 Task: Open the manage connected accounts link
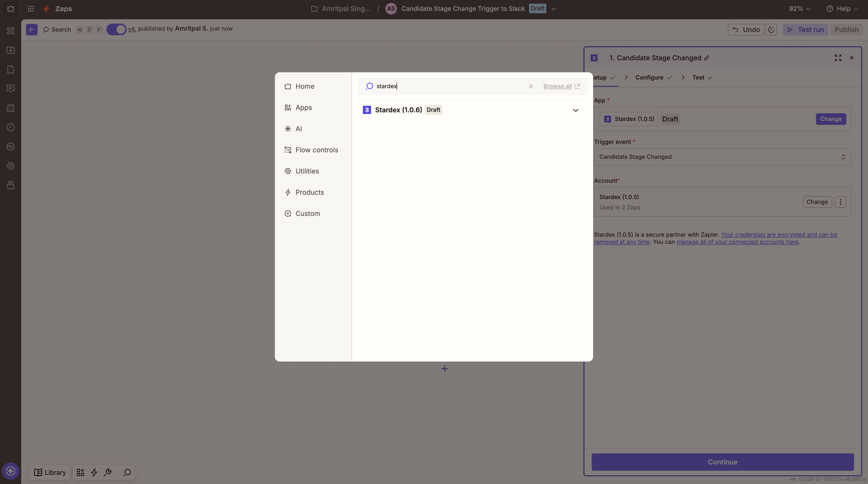[x=737, y=242]
